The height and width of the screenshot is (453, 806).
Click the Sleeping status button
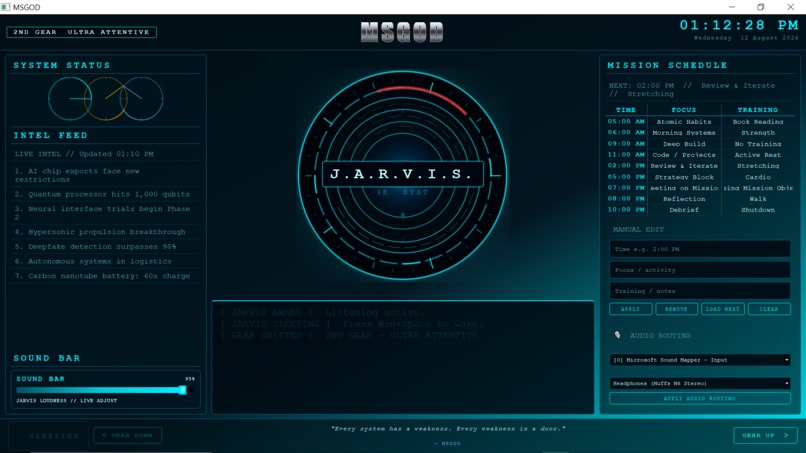(x=49, y=436)
